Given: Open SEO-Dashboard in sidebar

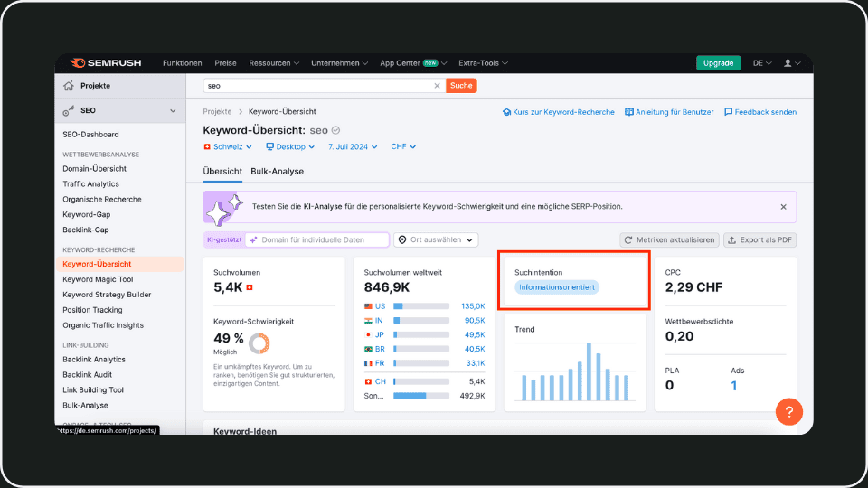Looking at the screenshot, I should tap(90, 135).
